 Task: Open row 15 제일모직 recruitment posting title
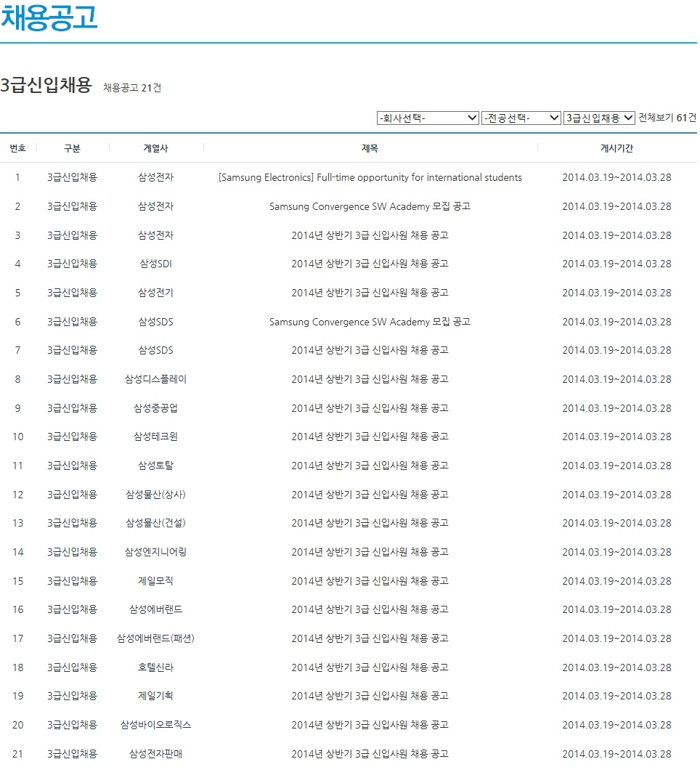click(x=370, y=581)
